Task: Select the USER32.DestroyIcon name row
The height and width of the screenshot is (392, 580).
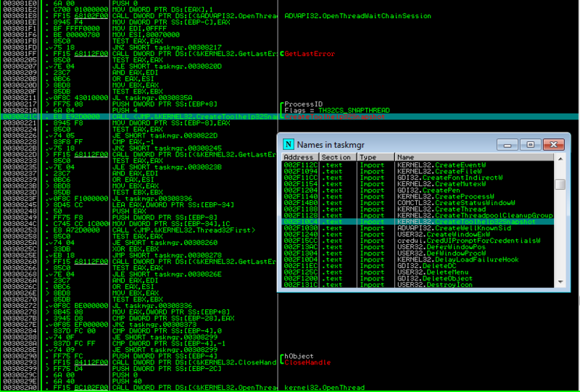Action: pos(418,284)
